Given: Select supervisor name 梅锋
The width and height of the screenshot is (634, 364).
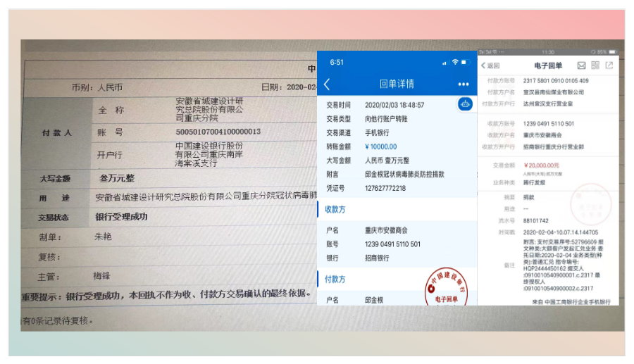Looking at the screenshot, I should pos(101,276).
